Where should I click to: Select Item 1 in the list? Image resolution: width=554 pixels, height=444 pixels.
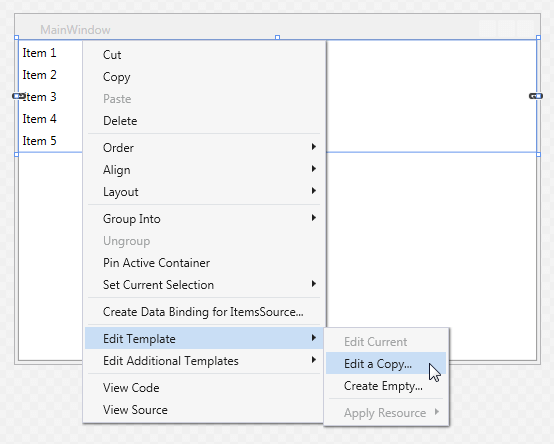point(40,53)
